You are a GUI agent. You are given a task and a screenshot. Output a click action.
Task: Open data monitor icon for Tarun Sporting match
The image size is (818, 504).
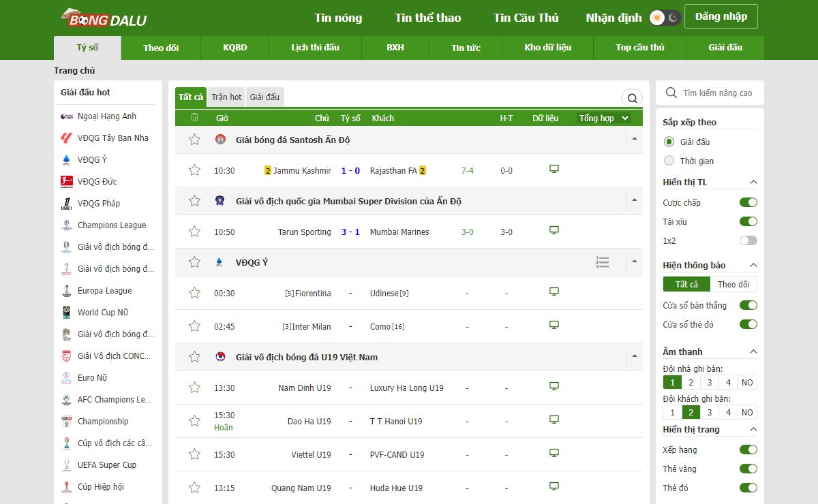point(554,231)
